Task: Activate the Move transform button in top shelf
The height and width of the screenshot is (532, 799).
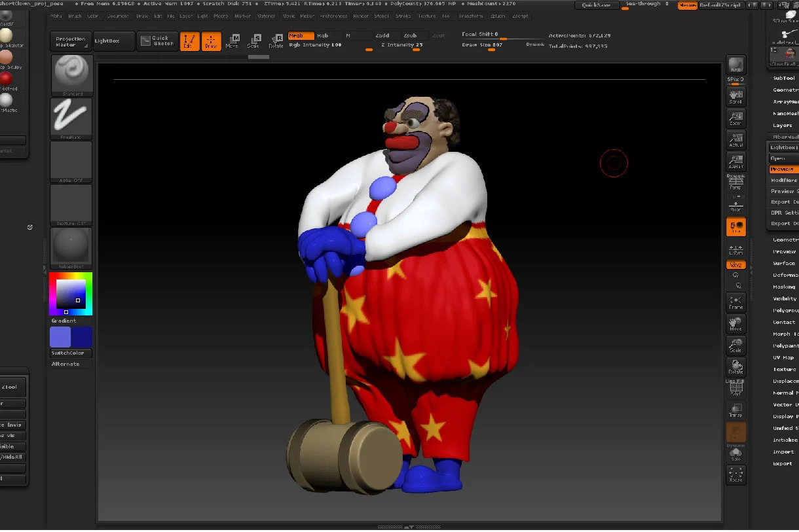Action: click(x=232, y=41)
